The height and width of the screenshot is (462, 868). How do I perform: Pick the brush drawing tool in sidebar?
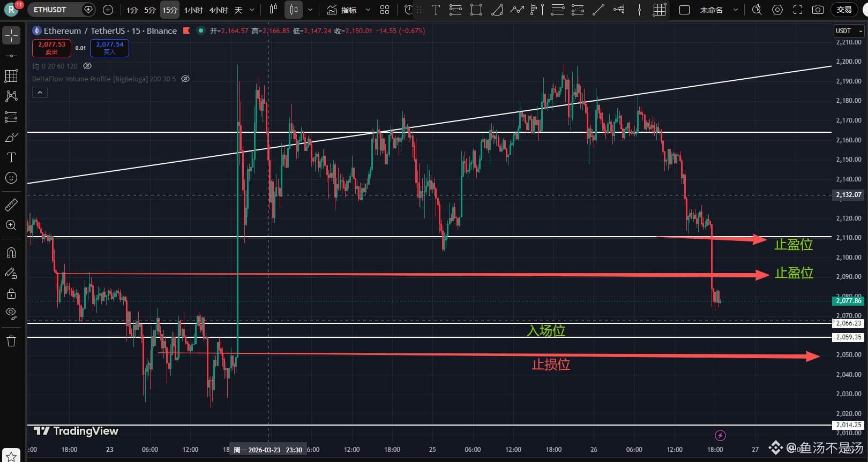tap(11, 138)
